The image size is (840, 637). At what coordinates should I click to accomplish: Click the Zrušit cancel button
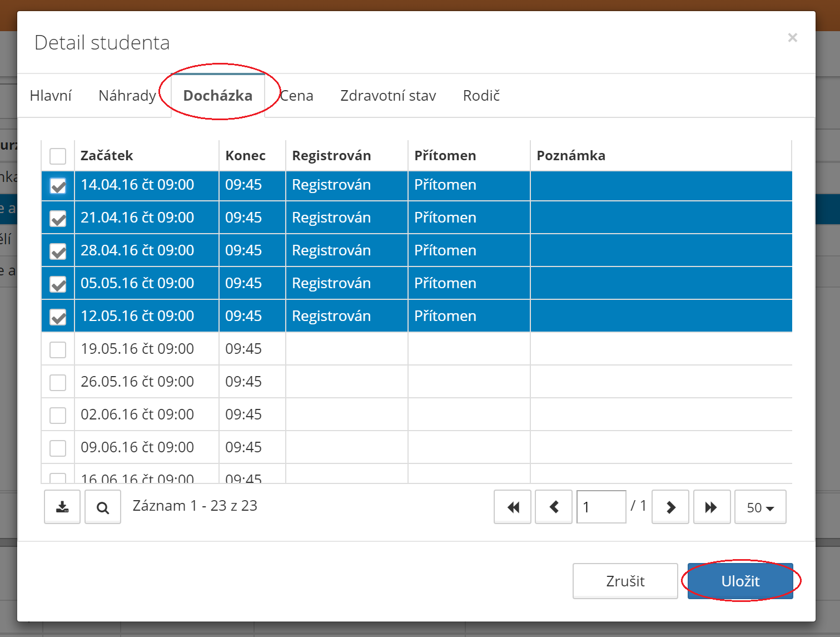click(625, 581)
